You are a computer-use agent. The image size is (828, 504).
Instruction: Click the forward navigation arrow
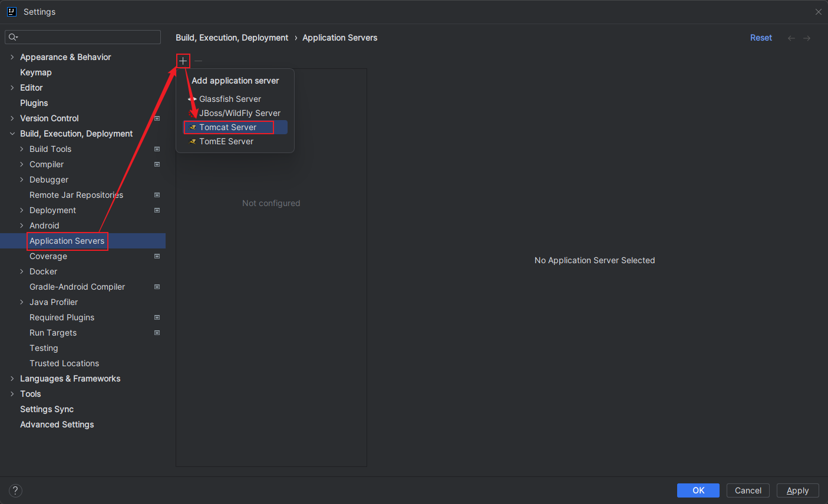(807, 38)
